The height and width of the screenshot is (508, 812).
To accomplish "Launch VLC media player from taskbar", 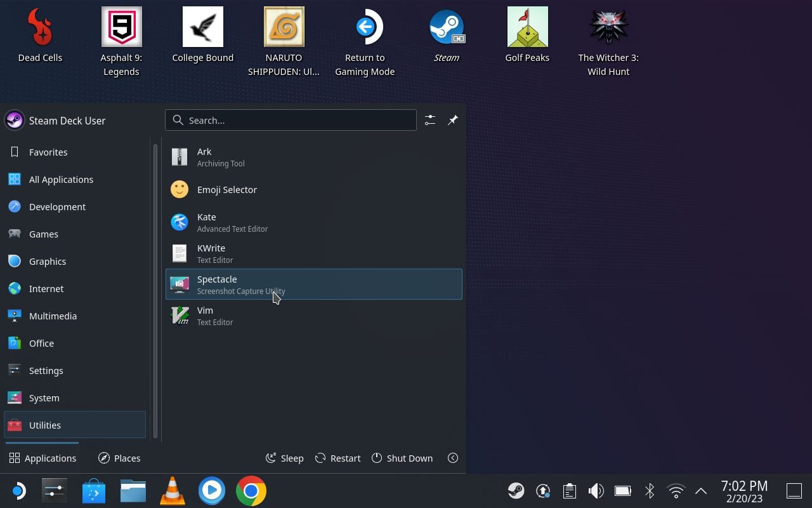I will click(x=173, y=491).
